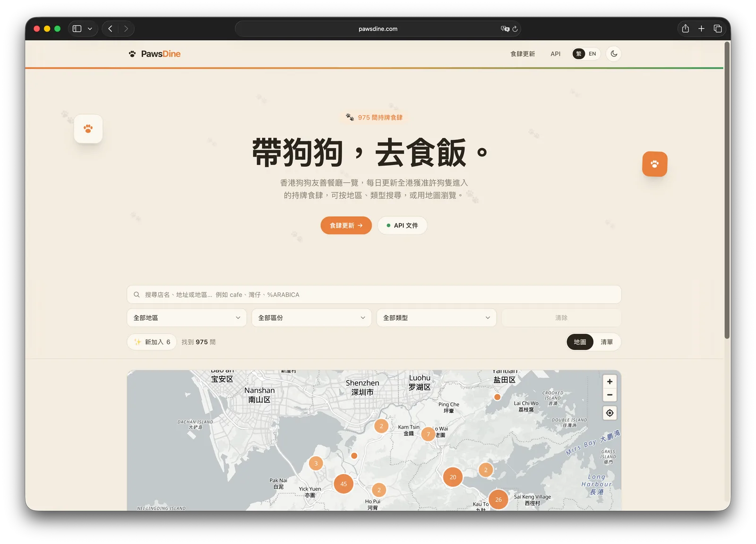This screenshot has height=544, width=756.
Task: Switch to the 地圖 map view
Action: tap(580, 342)
